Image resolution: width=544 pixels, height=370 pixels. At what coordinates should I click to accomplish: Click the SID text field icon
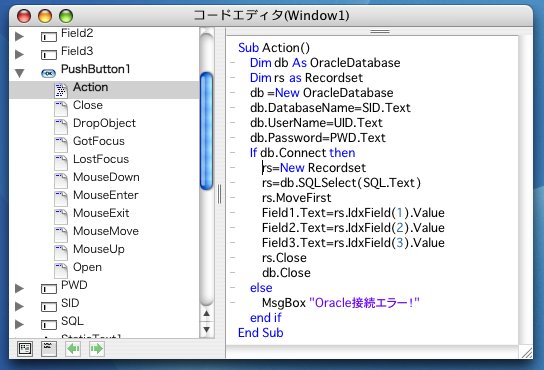pos(49,306)
